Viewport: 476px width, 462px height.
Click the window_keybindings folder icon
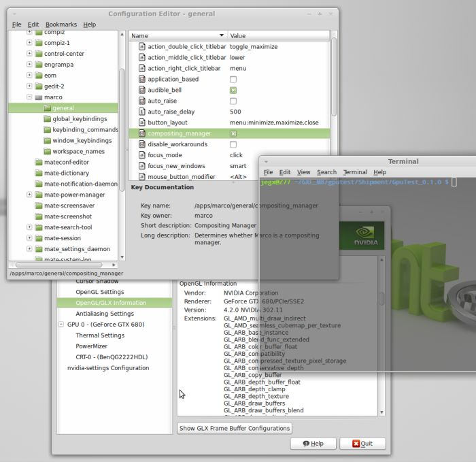point(47,141)
